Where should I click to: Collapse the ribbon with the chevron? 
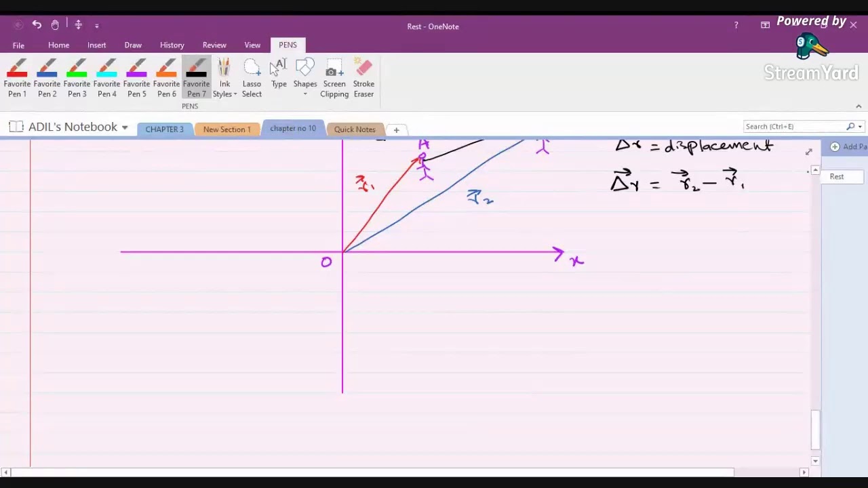click(859, 106)
